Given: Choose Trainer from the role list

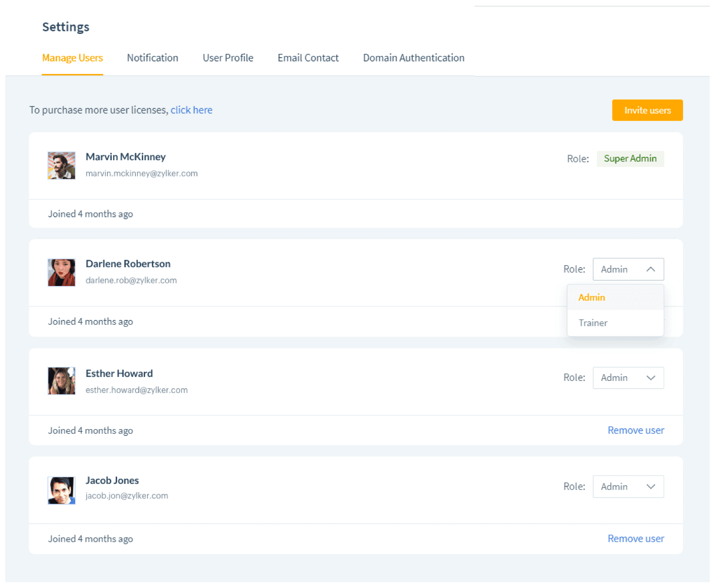Looking at the screenshot, I should pyautogui.click(x=593, y=323).
